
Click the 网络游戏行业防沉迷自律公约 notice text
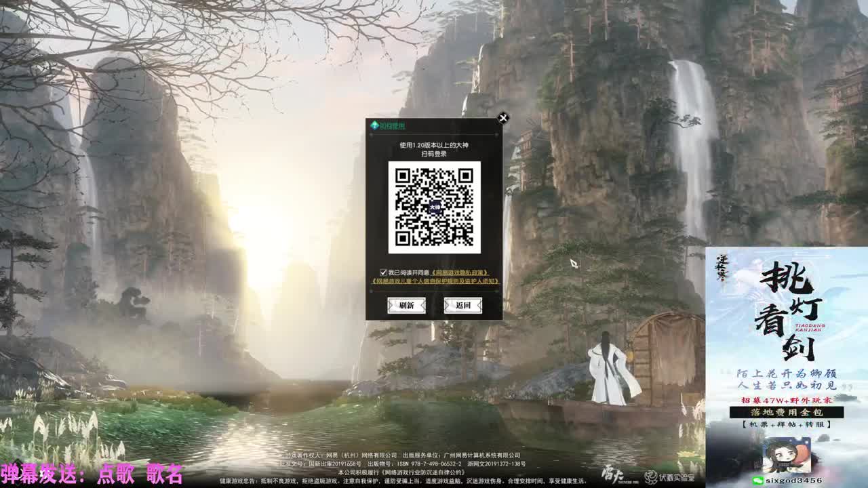[x=401, y=472]
